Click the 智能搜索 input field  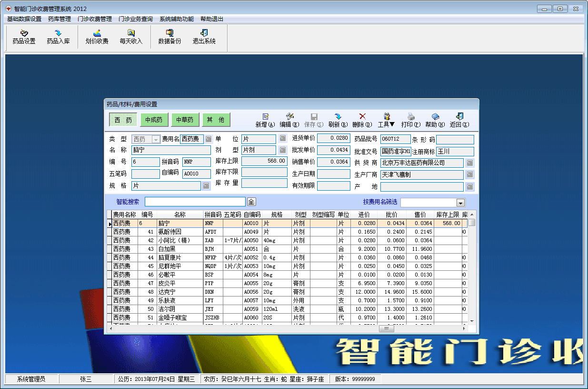tap(195, 202)
